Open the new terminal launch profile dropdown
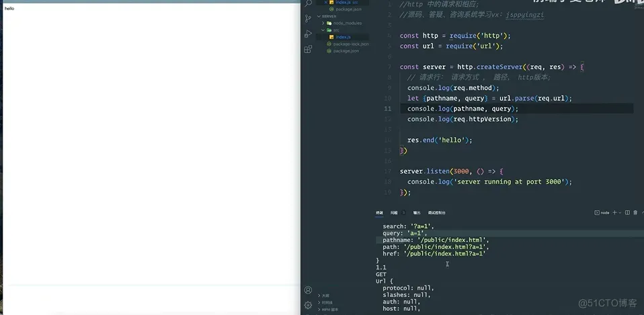This screenshot has width=644, height=315. click(620, 213)
